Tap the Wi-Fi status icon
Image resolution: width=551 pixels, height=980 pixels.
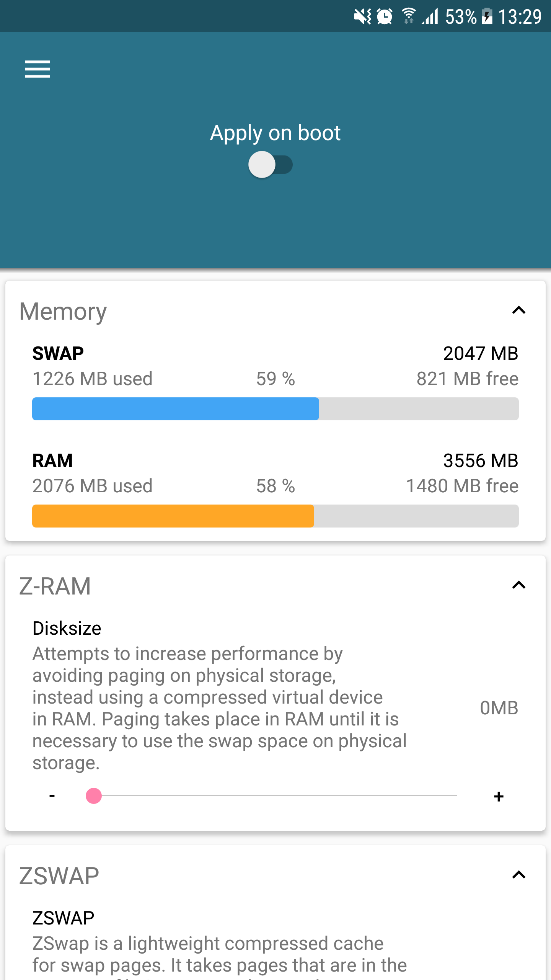pyautogui.click(x=409, y=16)
